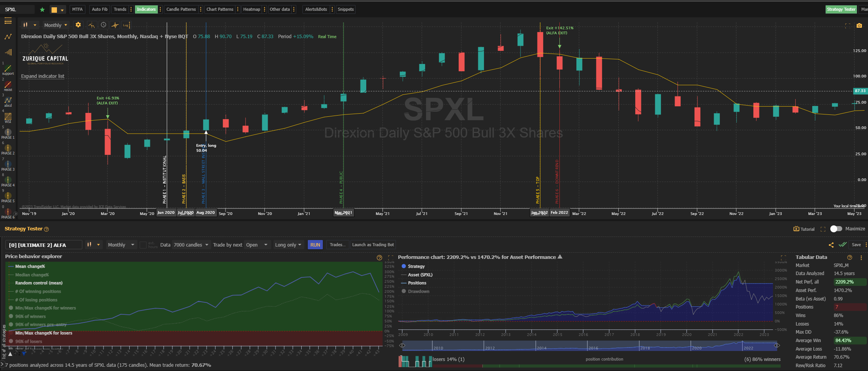
Task: Select the crosshair tool icon
Action: [x=115, y=25]
